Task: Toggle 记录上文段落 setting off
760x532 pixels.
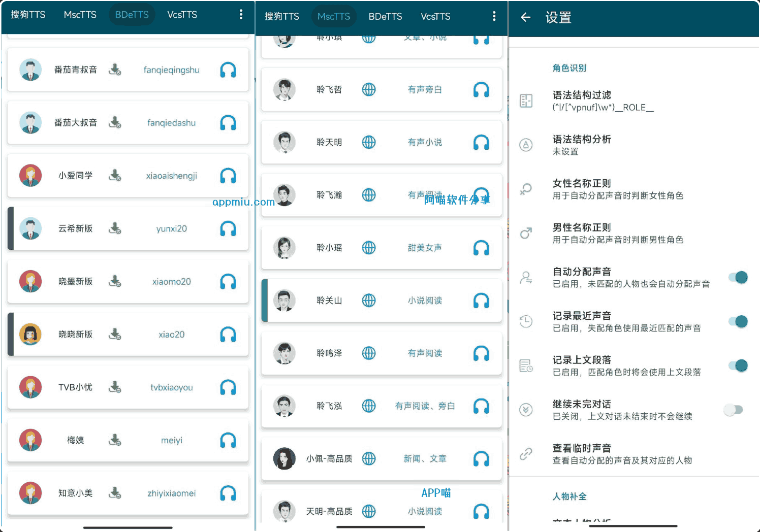Action: click(x=737, y=366)
